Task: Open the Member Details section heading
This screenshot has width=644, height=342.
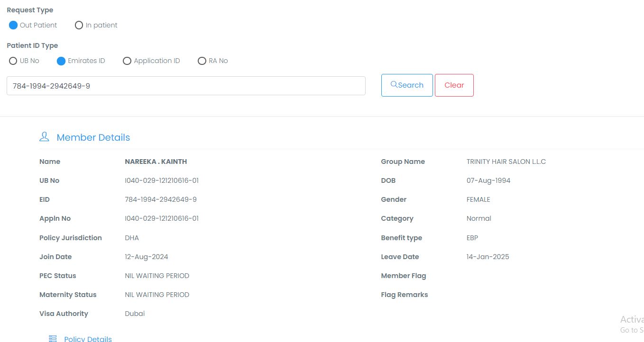Action: (x=93, y=137)
